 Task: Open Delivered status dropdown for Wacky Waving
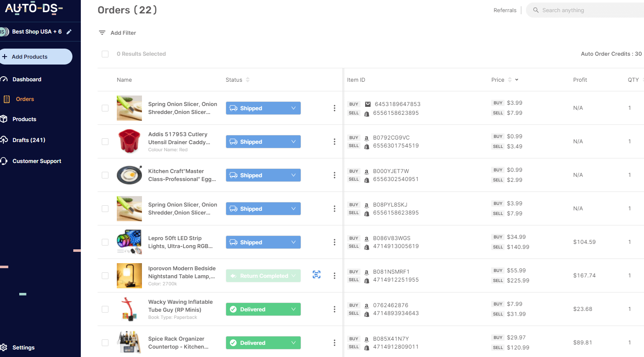click(263, 309)
